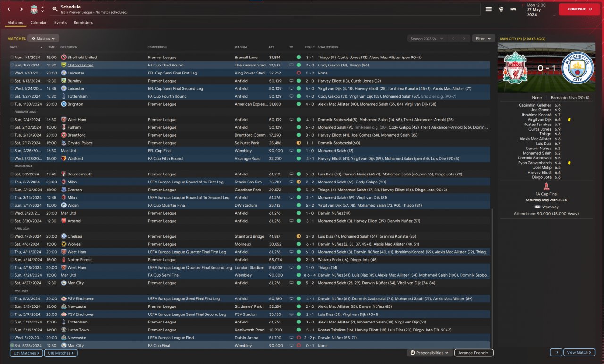Screen dimensions: 604x364
Task: Switch to the Calendar tab
Action: point(39,22)
